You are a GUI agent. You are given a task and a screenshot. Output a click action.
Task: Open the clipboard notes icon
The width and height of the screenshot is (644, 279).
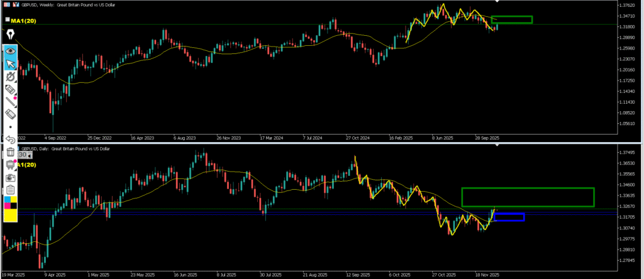tap(11, 189)
